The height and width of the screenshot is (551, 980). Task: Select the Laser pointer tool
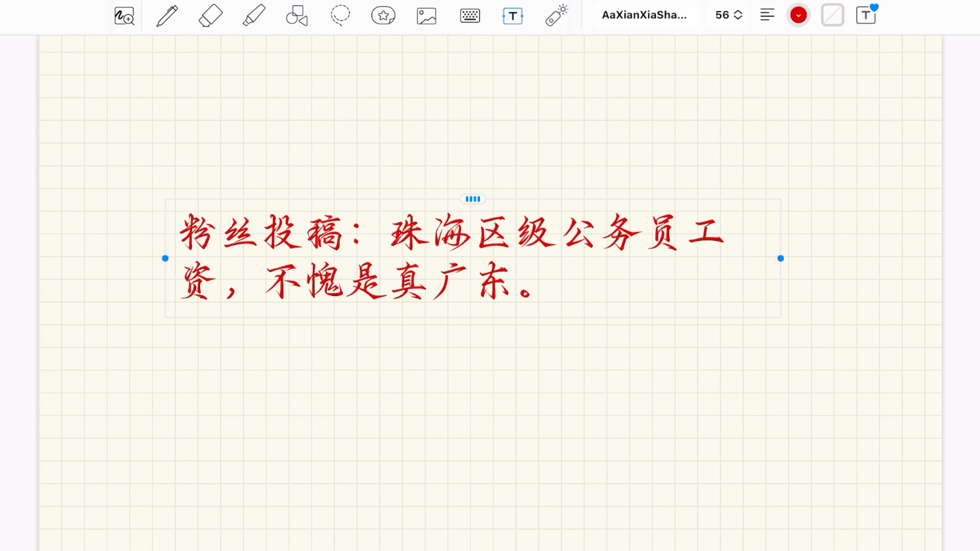click(557, 15)
